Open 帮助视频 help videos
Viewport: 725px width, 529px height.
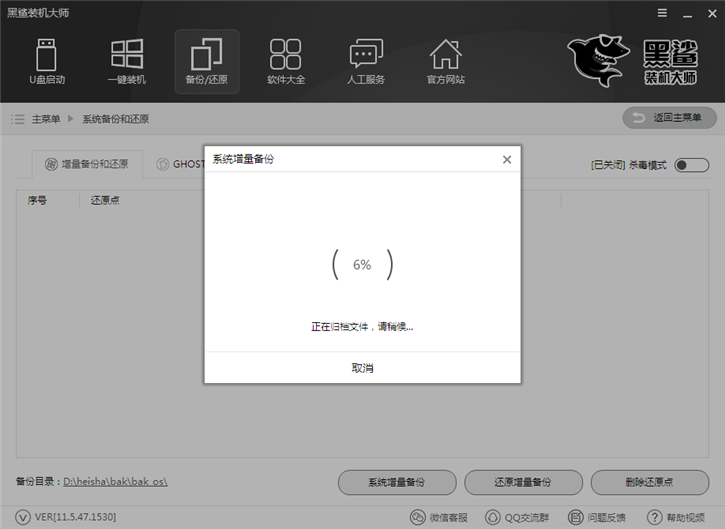click(677, 517)
